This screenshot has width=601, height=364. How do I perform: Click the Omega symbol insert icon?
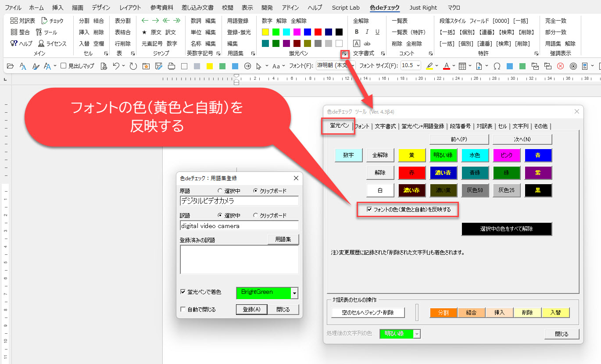coord(497,66)
